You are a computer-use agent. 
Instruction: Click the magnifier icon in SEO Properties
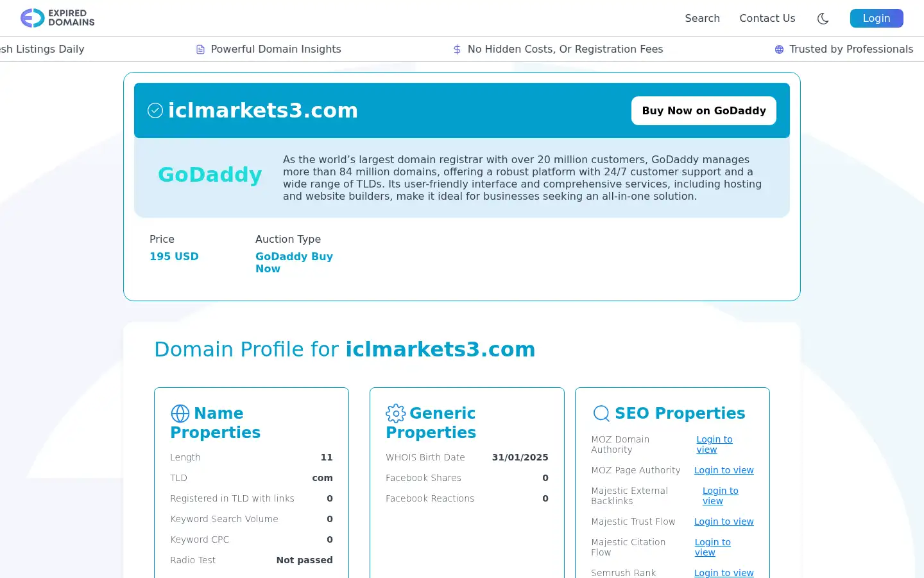pyautogui.click(x=601, y=413)
